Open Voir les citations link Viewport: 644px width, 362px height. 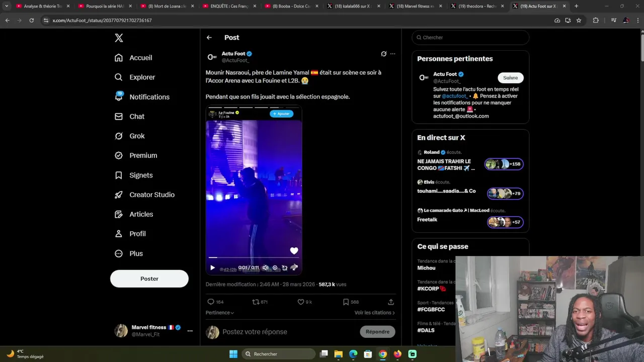click(375, 313)
